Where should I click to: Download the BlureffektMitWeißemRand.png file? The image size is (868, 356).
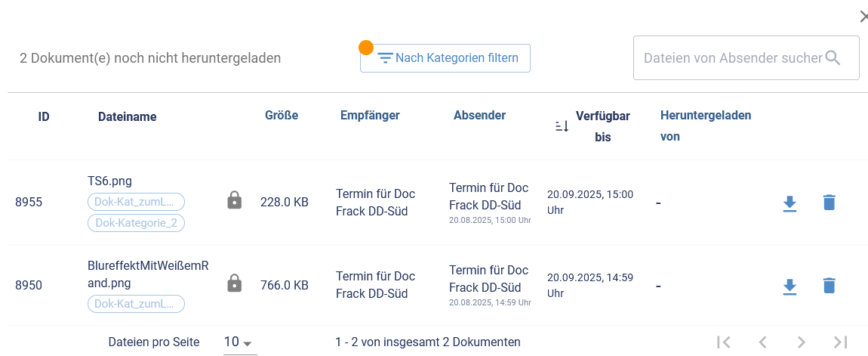click(790, 286)
